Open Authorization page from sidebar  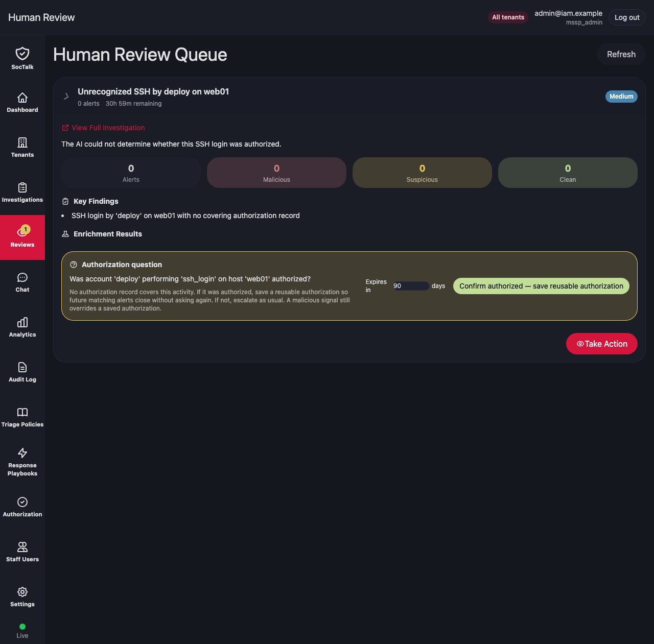[x=22, y=507]
